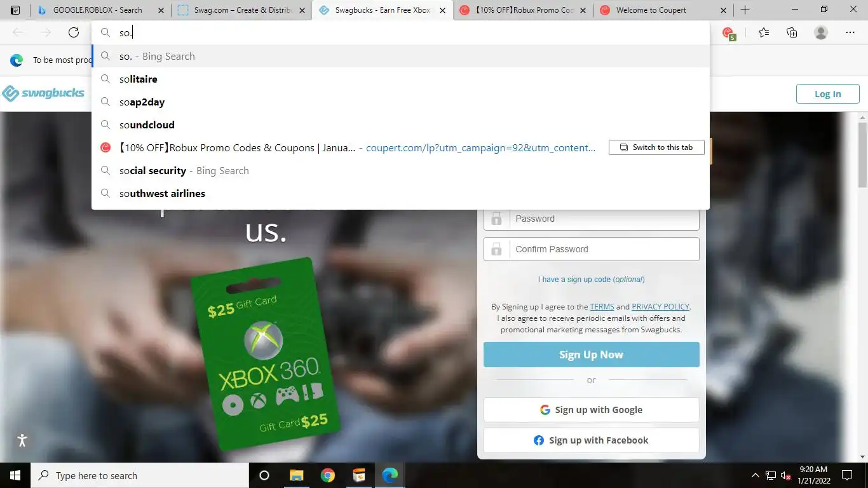Click Sign up with Facebook
This screenshot has width=868, height=488.
(x=591, y=440)
